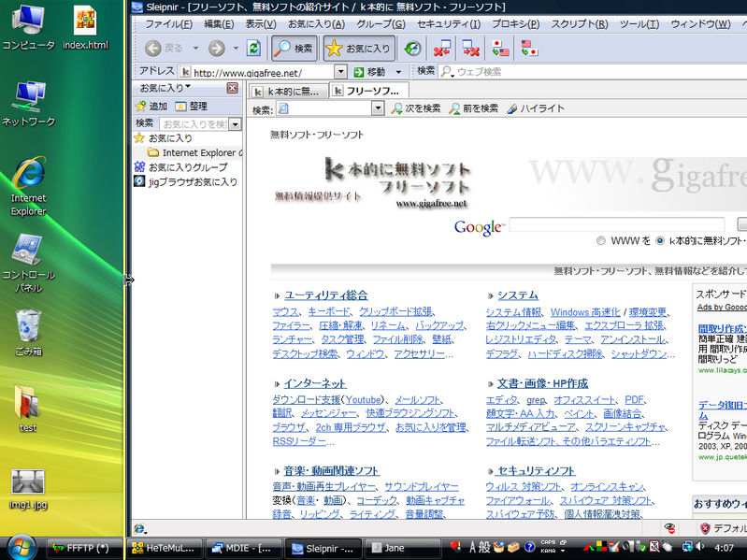The height and width of the screenshot is (560, 747).
Task: Open システム category link
Action: pyautogui.click(x=518, y=295)
